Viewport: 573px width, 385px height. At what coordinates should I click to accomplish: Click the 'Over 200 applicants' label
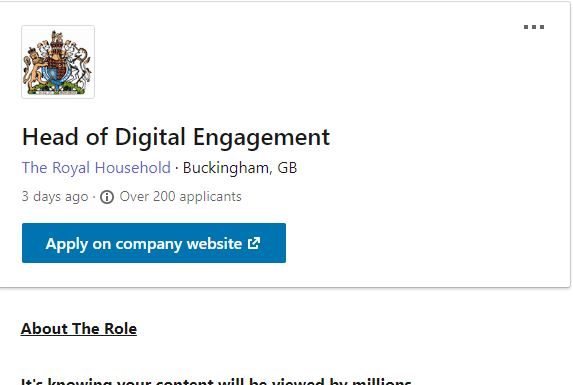(x=181, y=197)
